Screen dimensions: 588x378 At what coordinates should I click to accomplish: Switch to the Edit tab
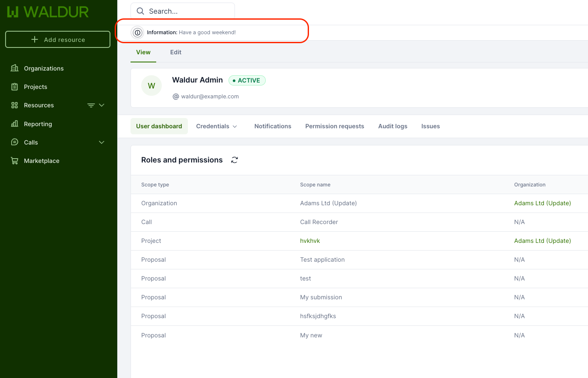pyautogui.click(x=175, y=52)
